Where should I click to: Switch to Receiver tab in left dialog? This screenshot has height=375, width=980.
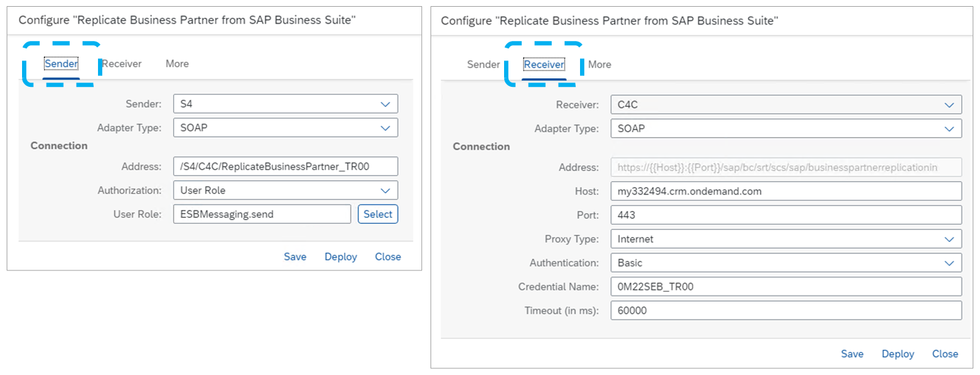(121, 64)
